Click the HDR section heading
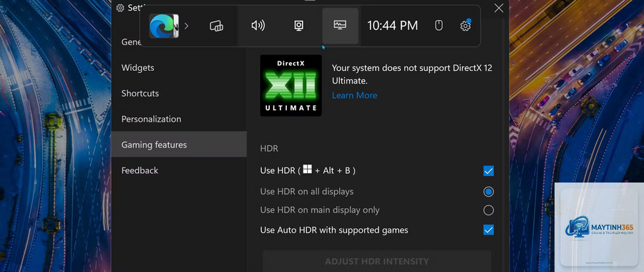644x272 pixels. pos(269,148)
